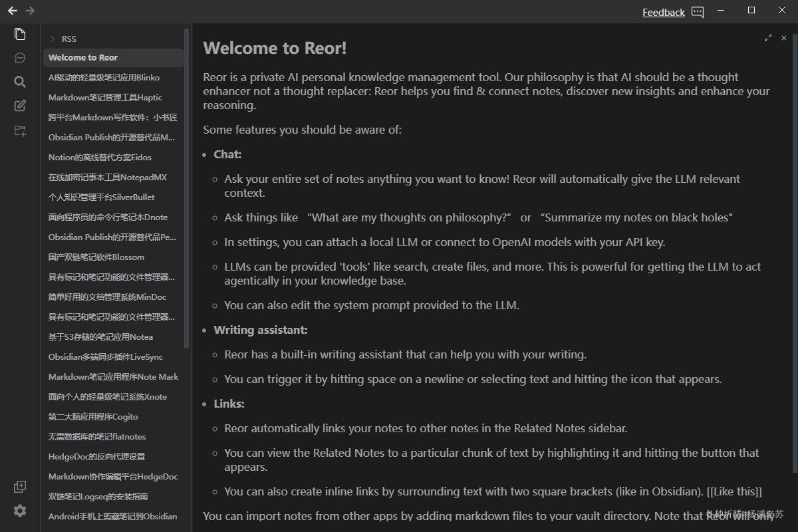Viewport: 798px width, 532px height.
Task: Click the feedback speech bubble icon
Action: [698, 12]
